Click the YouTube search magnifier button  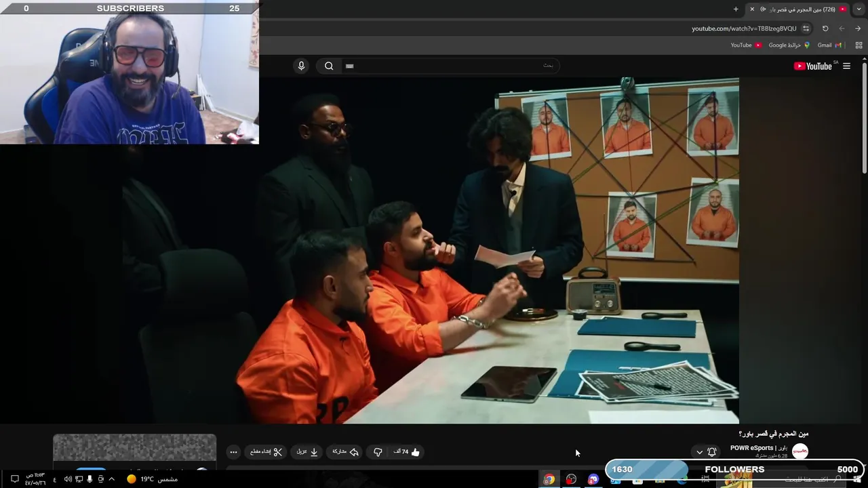coord(329,66)
